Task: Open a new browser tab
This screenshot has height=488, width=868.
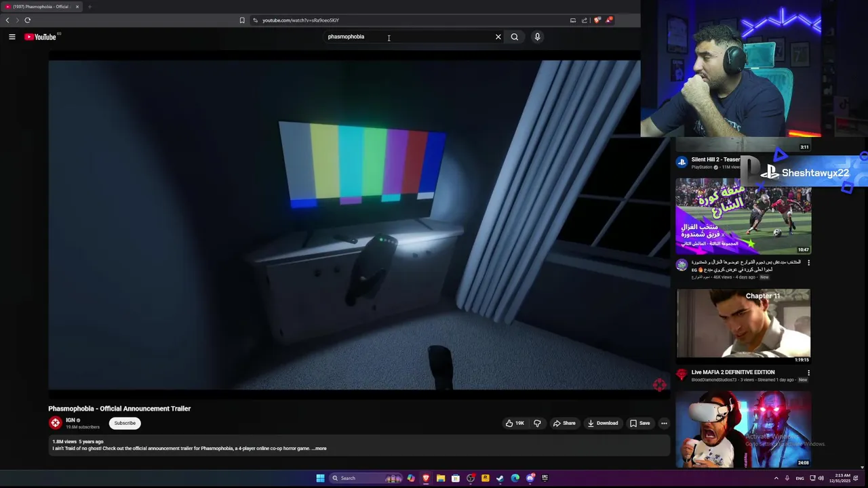Action: pyautogui.click(x=89, y=7)
